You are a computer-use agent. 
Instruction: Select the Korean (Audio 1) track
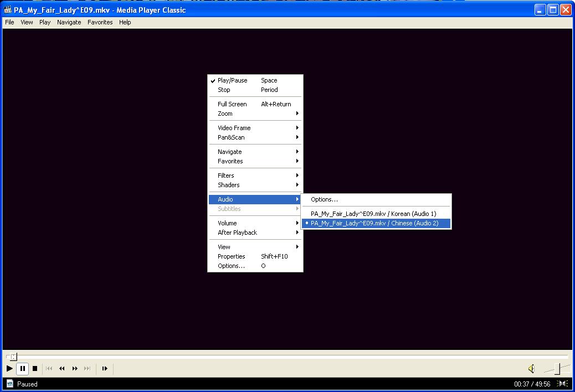376,214
